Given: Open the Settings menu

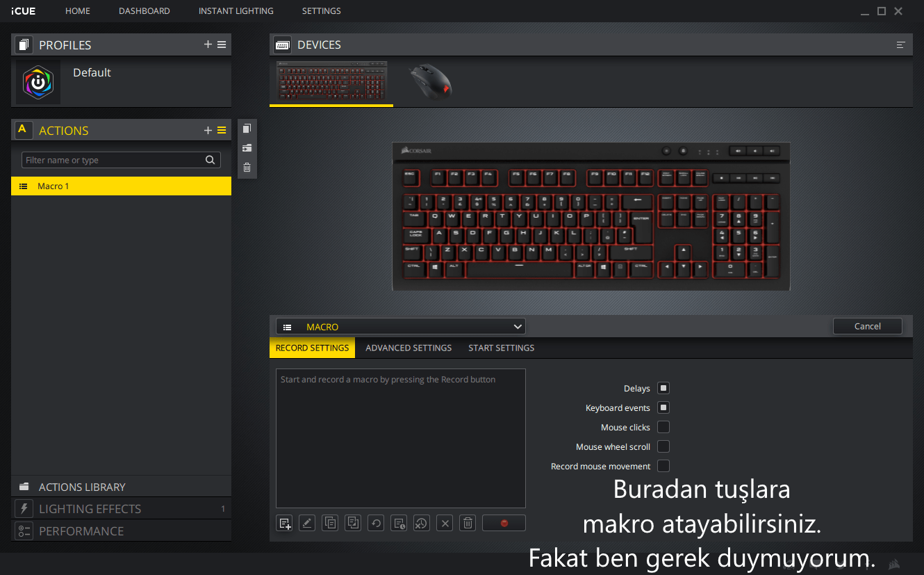Looking at the screenshot, I should coord(322,11).
